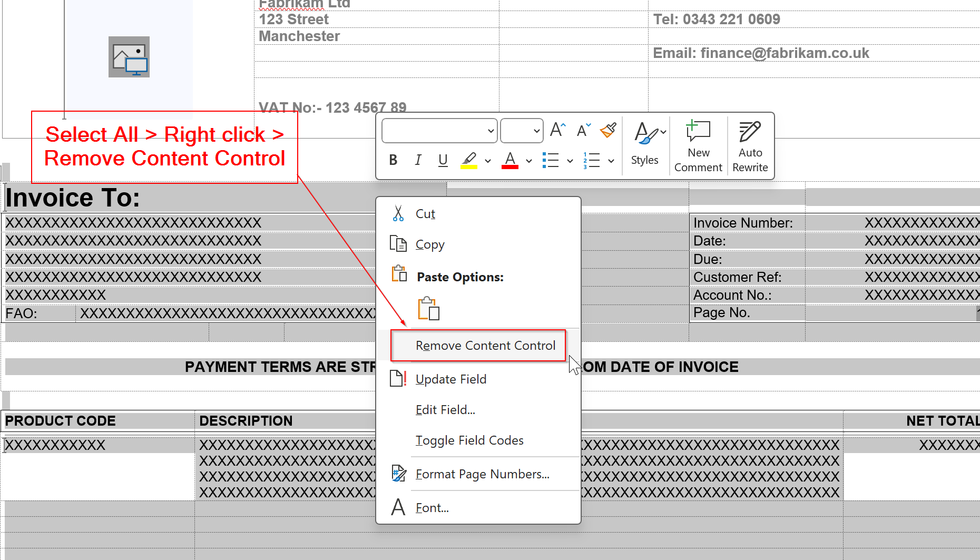980x560 pixels.
Task: Expand the bullet list options arrow
Action: pos(570,161)
